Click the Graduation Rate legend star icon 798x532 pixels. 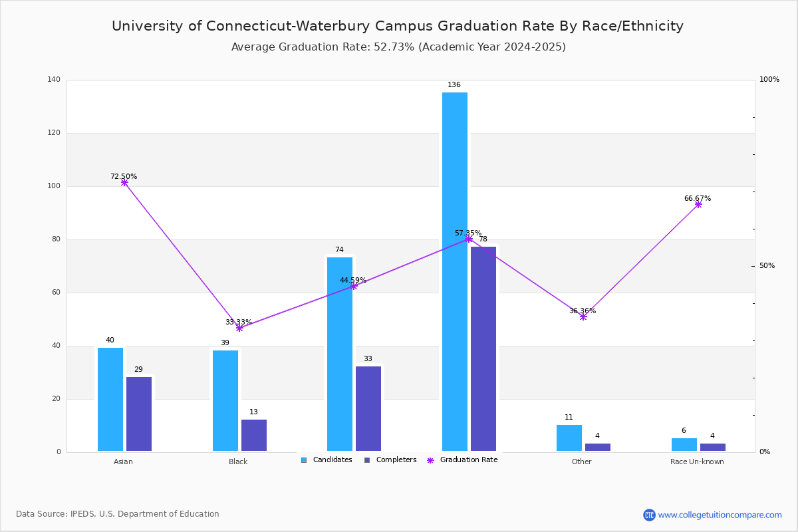tap(430, 460)
